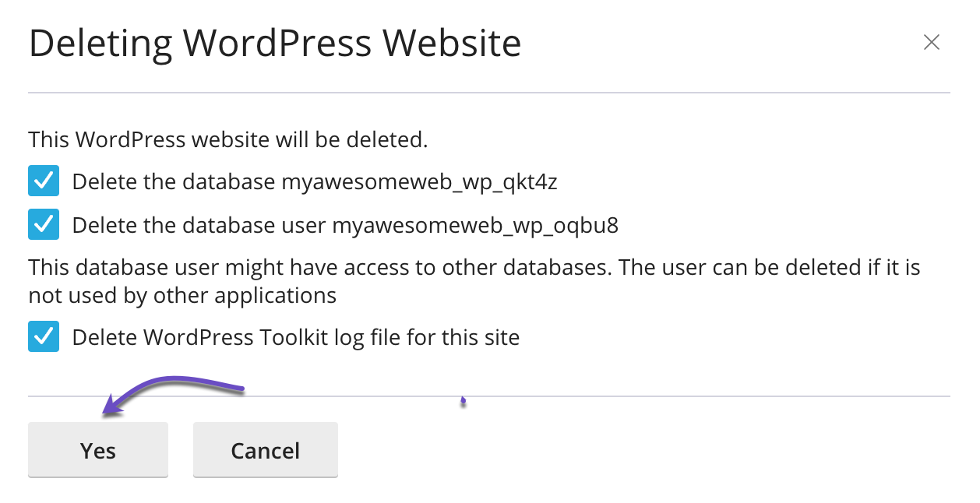Image resolution: width=980 pixels, height=503 pixels.
Task: Click the database user name myawesomeweb_wp_oqbu8
Action: point(475,226)
